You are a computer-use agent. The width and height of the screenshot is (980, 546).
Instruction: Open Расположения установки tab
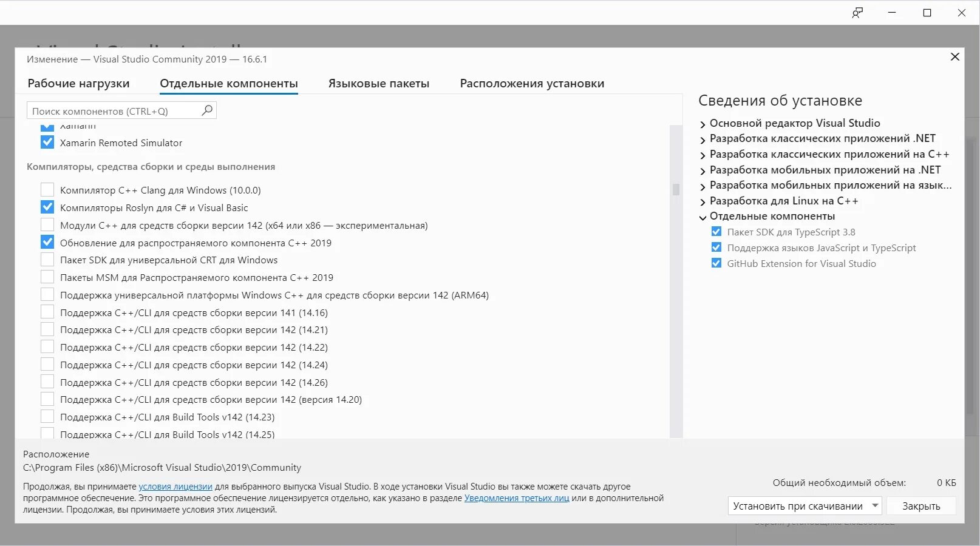(532, 83)
